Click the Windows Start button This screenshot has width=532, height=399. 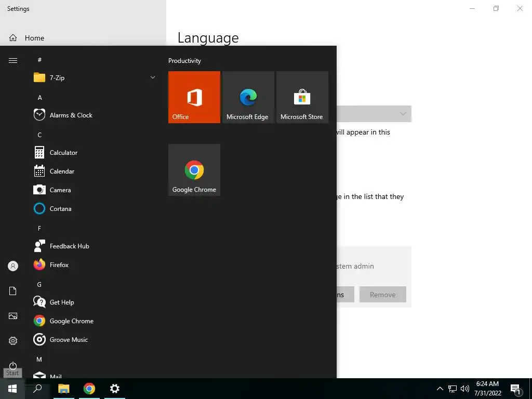click(12, 389)
